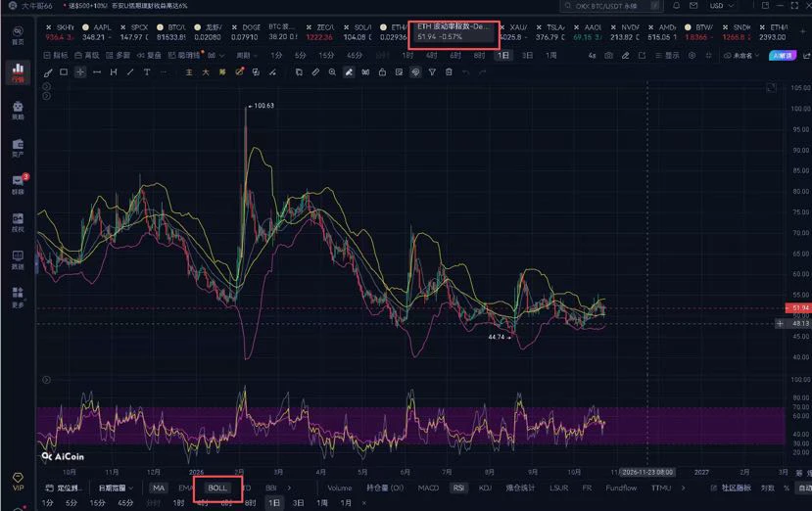The height and width of the screenshot is (511, 812).
Task: Open the strategy robot sidebar icon
Action: 18,111
